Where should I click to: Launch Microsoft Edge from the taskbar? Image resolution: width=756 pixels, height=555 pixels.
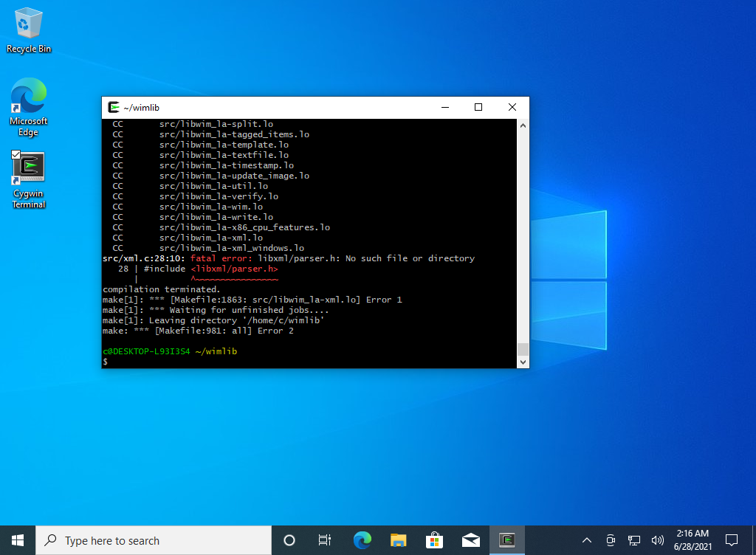362,540
